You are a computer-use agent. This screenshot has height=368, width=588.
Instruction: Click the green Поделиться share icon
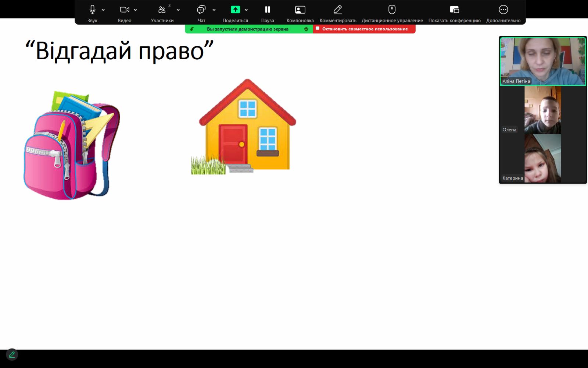pos(235,10)
